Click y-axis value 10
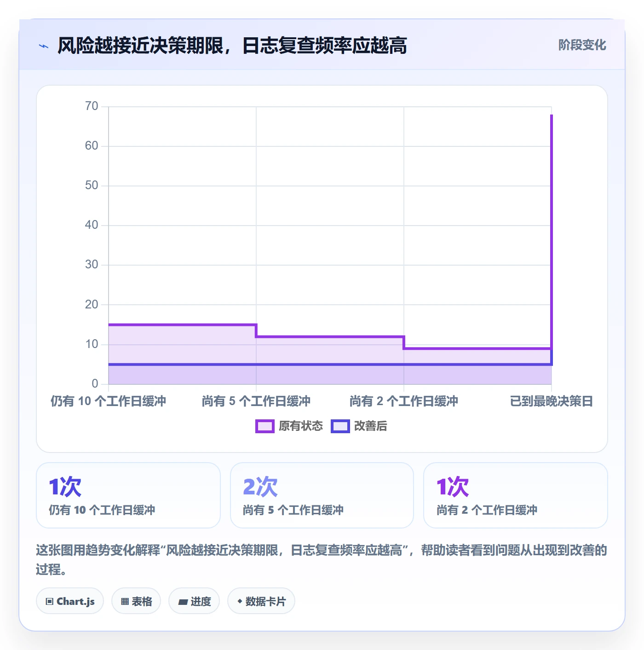This screenshot has width=644, height=650. 92,344
